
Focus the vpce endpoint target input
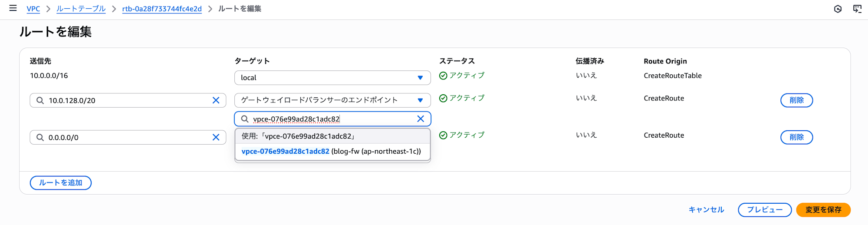[x=330, y=119]
